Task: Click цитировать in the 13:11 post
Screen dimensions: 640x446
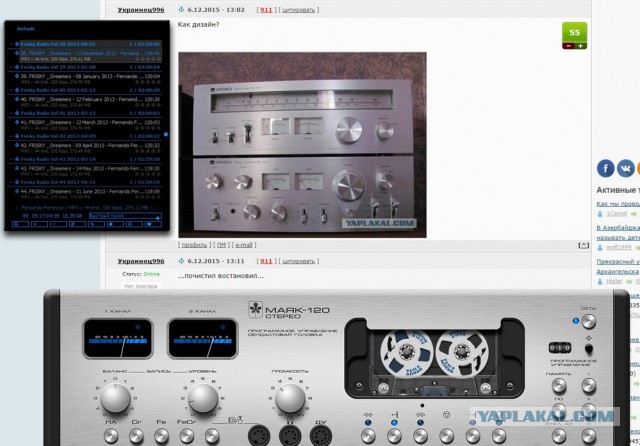Action: tap(298, 261)
